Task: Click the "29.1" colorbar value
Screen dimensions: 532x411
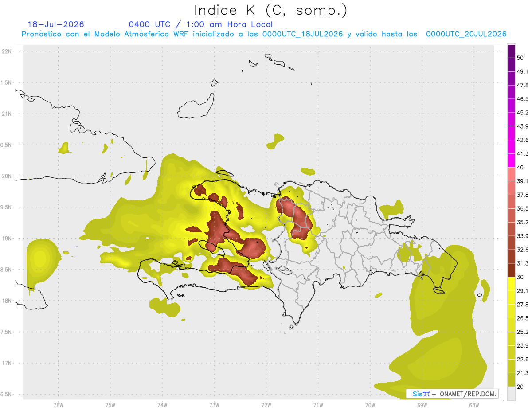Action: tap(523, 291)
